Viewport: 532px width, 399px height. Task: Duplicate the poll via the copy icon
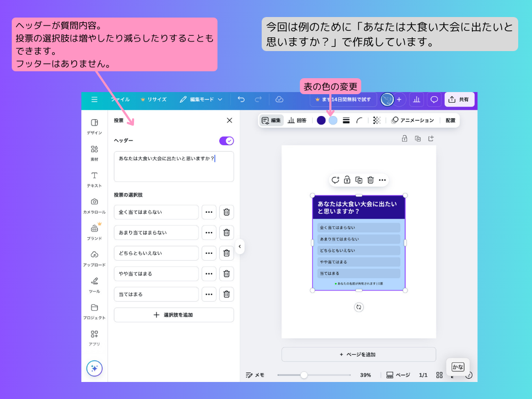(x=359, y=180)
